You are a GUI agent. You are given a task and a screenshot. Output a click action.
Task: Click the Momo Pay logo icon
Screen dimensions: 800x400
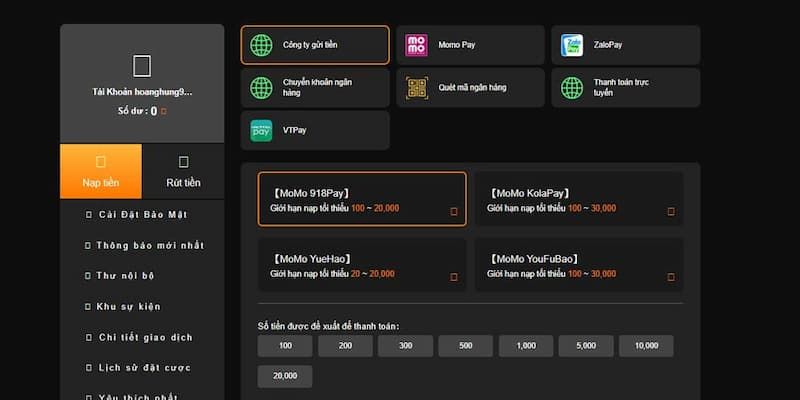(416, 45)
